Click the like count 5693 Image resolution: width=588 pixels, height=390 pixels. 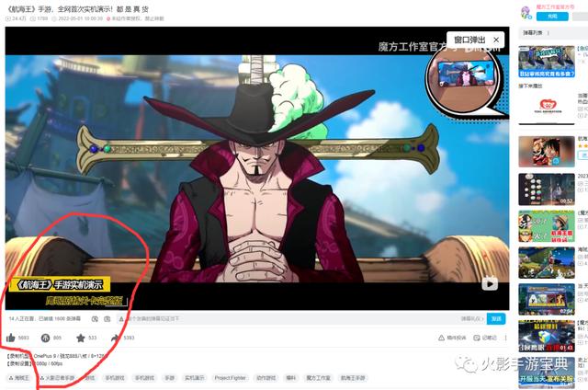(x=24, y=338)
